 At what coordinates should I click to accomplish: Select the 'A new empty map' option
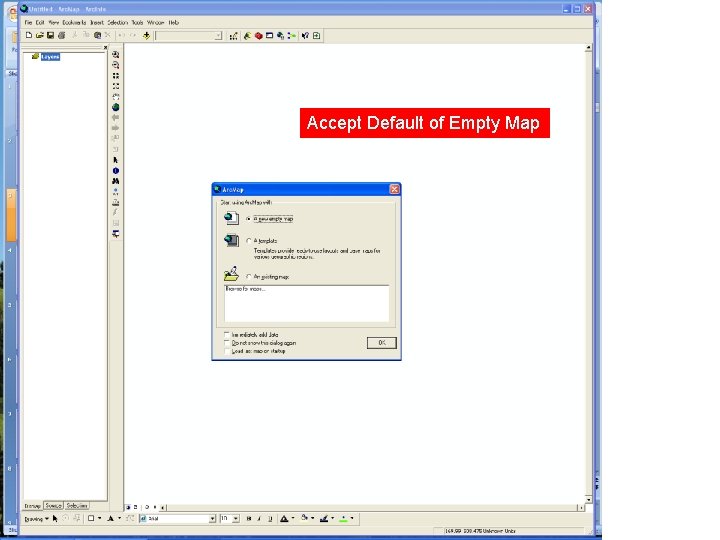click(248, 219)
